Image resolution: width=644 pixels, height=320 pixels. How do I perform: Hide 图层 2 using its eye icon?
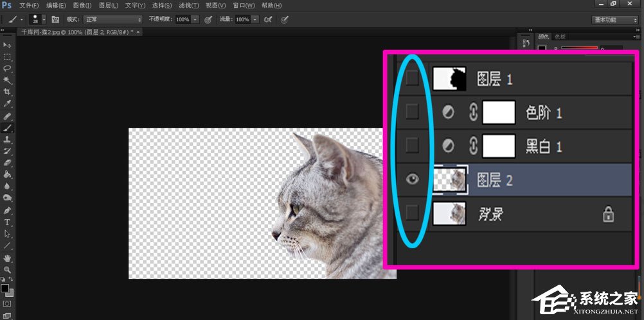click(413, 179)
